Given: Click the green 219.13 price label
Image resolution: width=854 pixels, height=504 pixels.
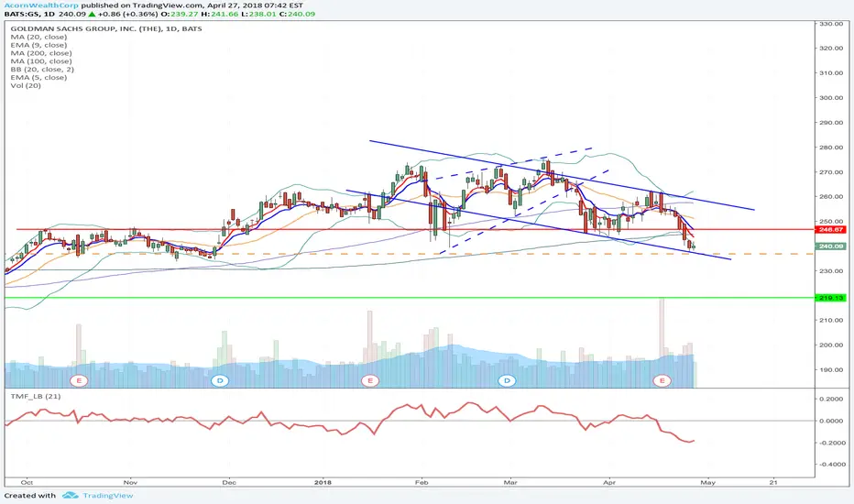Looking at the screenshot, I should (830, 298).
